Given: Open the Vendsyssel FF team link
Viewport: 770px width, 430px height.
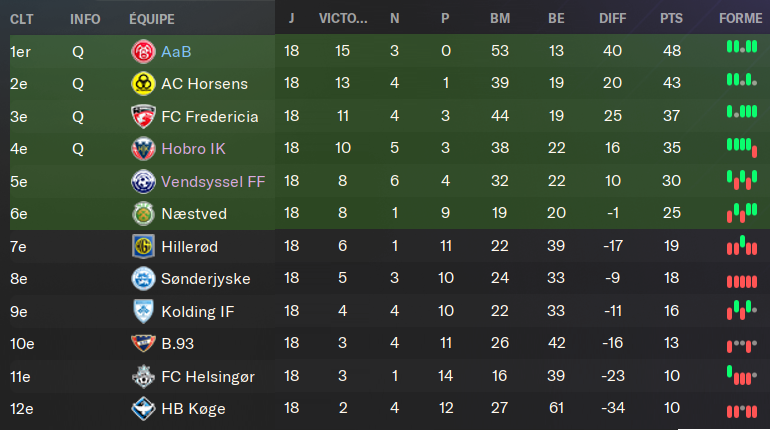Looking at the screenshot, I should tap(213, 182).
